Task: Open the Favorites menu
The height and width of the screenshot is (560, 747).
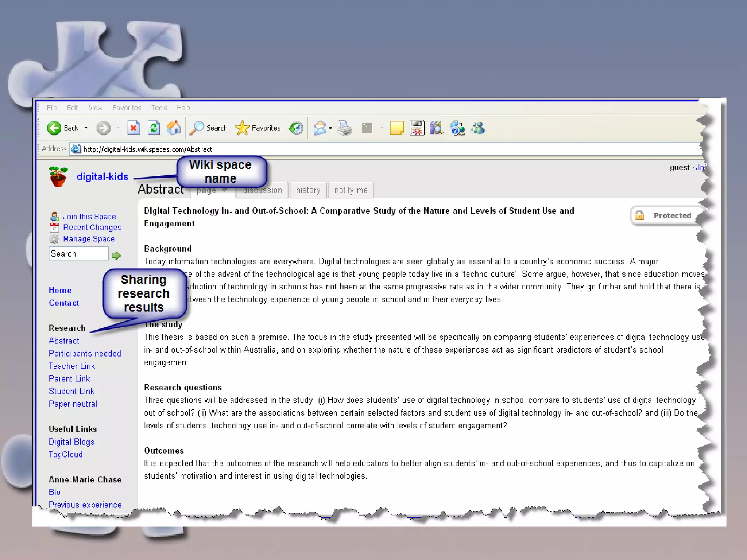Action: 127,108
